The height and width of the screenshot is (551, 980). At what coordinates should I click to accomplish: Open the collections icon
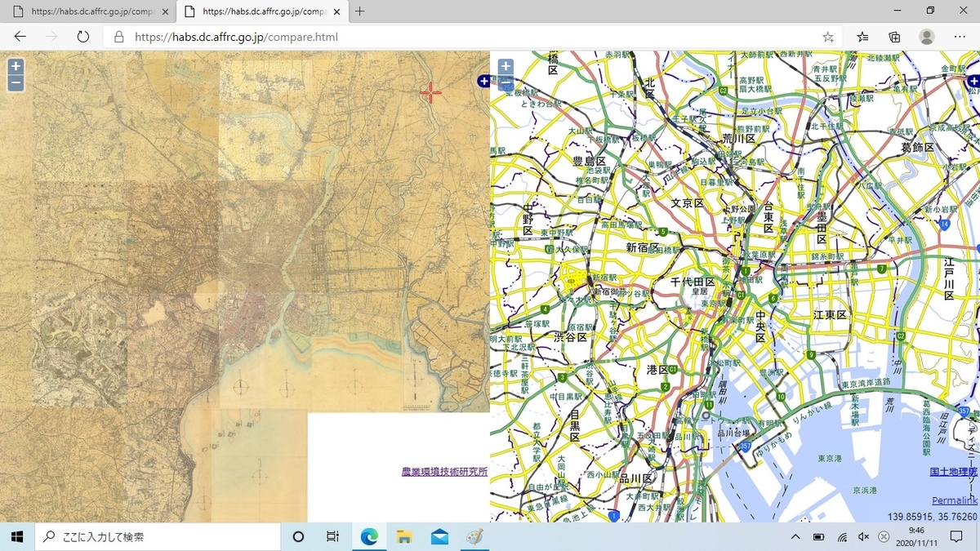(x=895, y=37)
